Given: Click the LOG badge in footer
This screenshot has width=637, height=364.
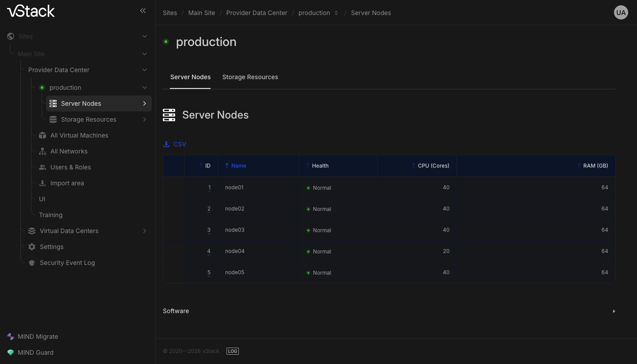Looking at the screenshot, I should [x=233, y=351].
